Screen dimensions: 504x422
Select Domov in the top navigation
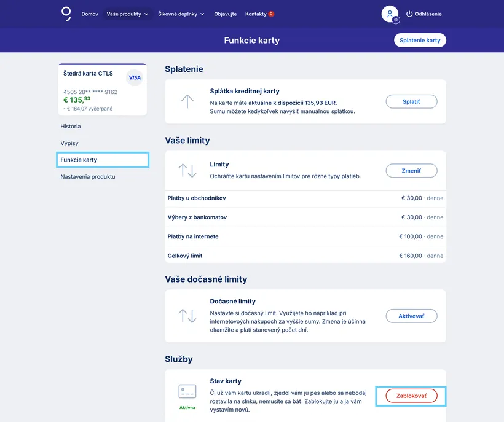click(90, 13)
